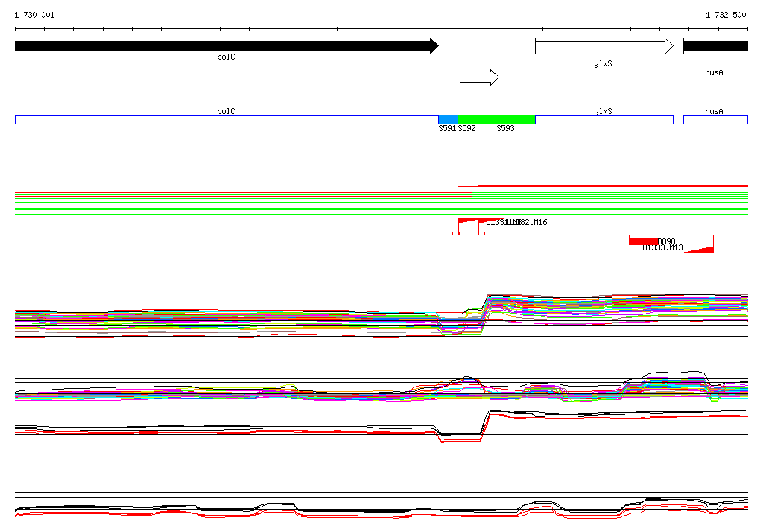Click the nusA label above the segment box

coord(714,111)
